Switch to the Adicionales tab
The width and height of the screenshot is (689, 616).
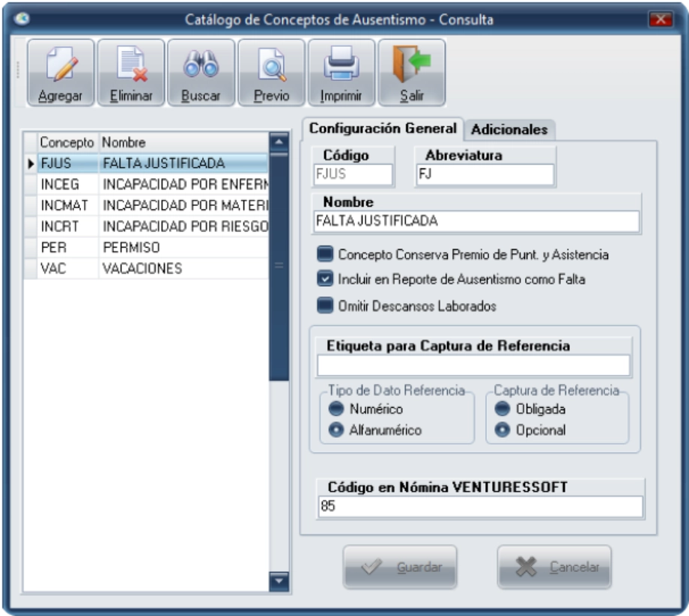coord(509,129)
